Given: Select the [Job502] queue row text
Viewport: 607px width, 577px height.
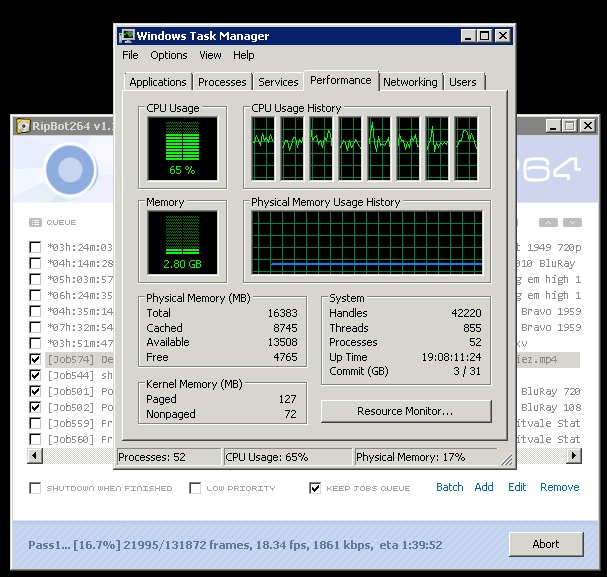Looking at the screenshot, I should [81, 407].
